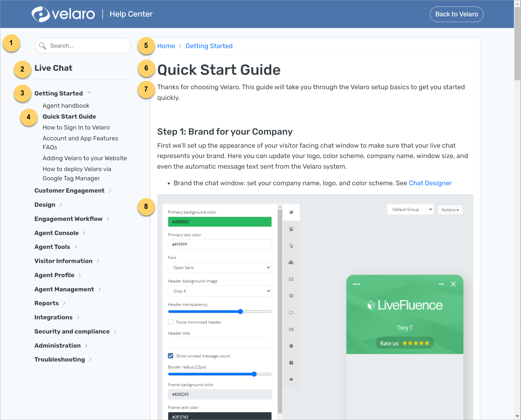Click the globe icon in designer sidebar
The image size is (521, 420).
(291, 212)
